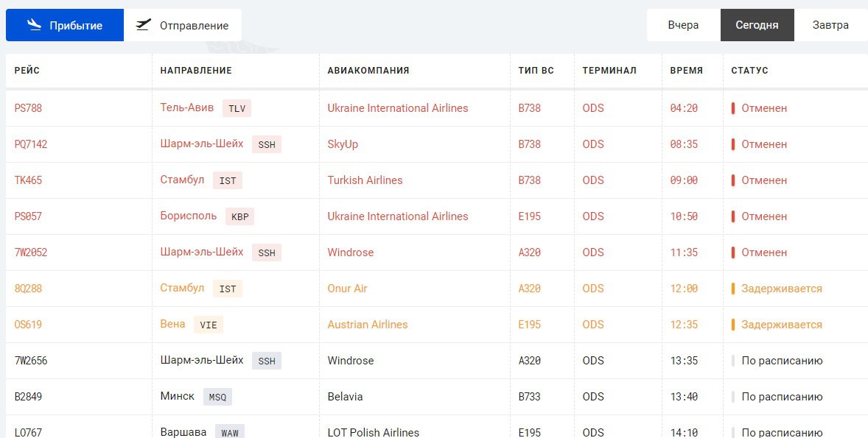868x438 pixels.
Task: Click the SSH badge in 7W2656 row
Action: 267,361
